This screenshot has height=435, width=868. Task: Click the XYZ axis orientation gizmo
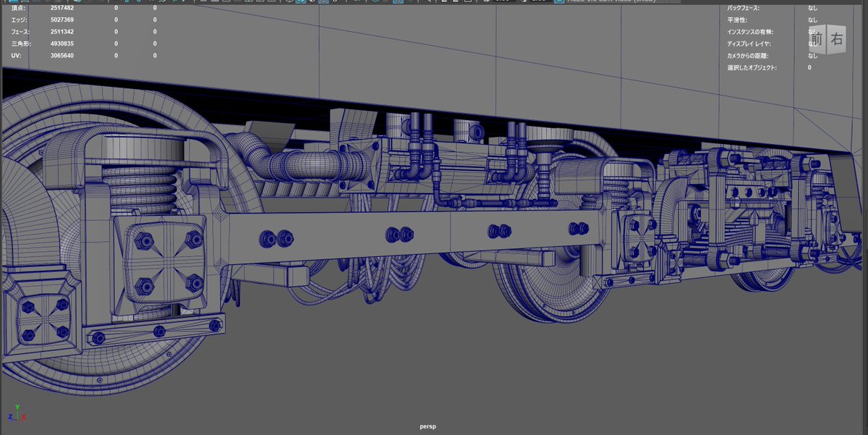coord(16,413)
